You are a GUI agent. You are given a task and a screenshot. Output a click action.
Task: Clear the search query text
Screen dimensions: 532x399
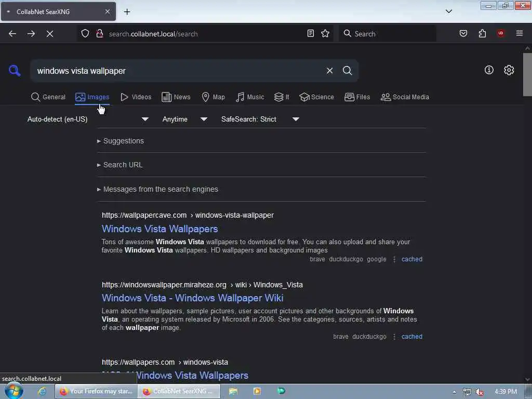point(329,71)
